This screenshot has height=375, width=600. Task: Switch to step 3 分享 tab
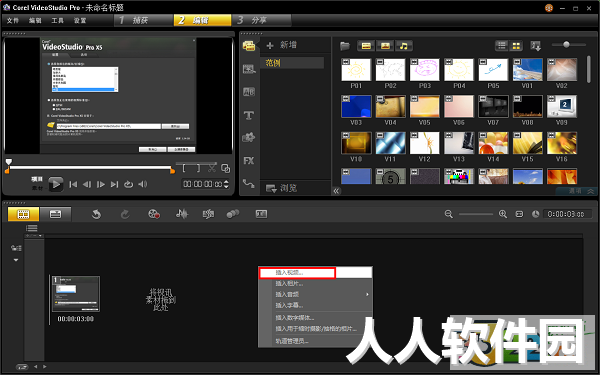262,20
